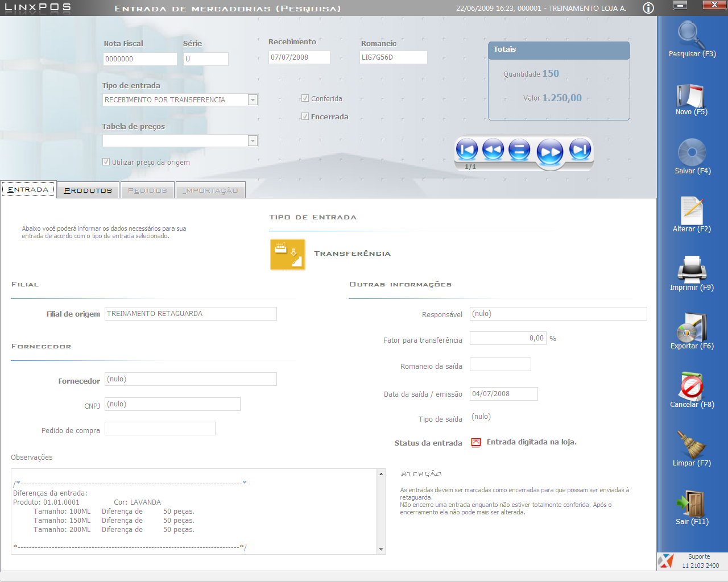This screenshot has width=728, height=582.
Task: Click the Valor total 1.250,00
Action: coord(562,98)
